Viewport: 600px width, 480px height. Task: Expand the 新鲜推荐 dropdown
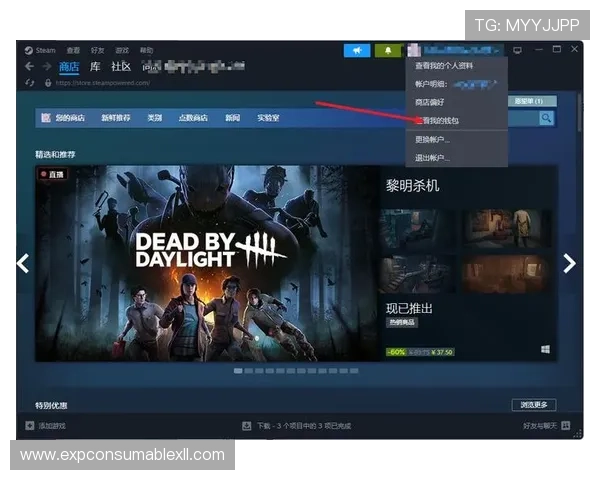tap(115, 118)
